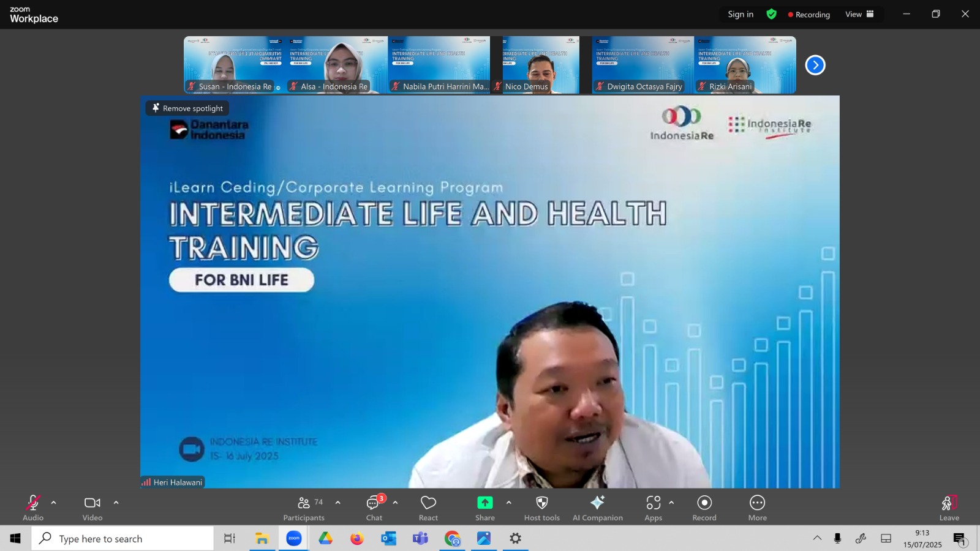
Task: Open Host tools shield icon
Action: coord(541,508)
